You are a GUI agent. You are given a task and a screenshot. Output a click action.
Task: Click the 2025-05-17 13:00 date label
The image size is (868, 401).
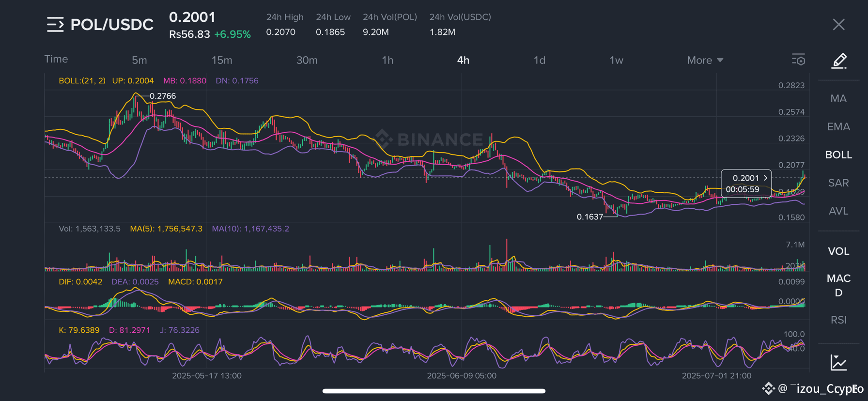(x=207, y=376)
